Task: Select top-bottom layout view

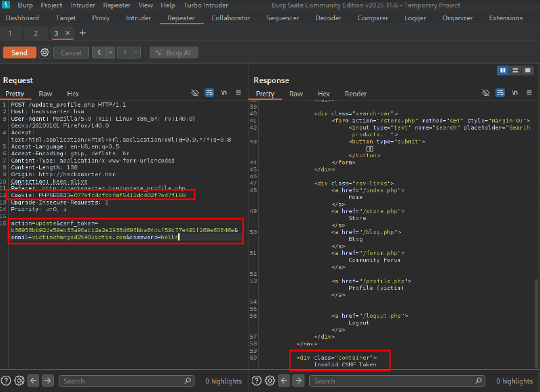Action: [515, 71]
